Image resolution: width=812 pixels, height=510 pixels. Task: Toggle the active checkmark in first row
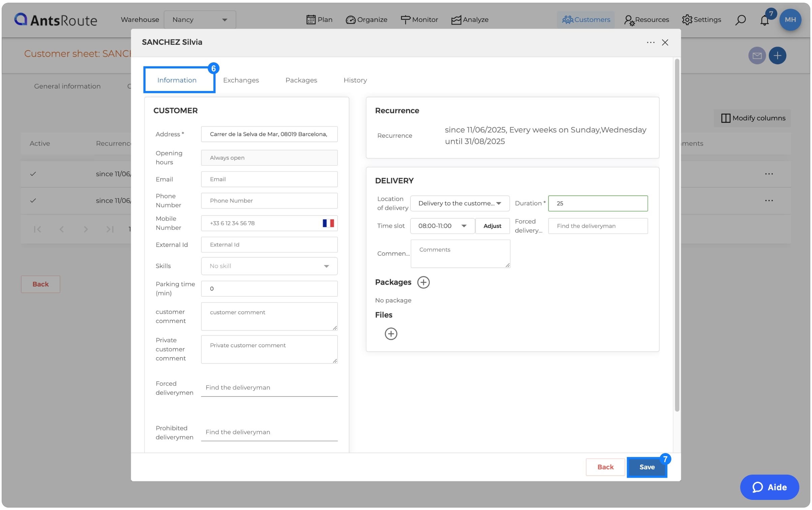pyautogui.click(x=33, y=174)
